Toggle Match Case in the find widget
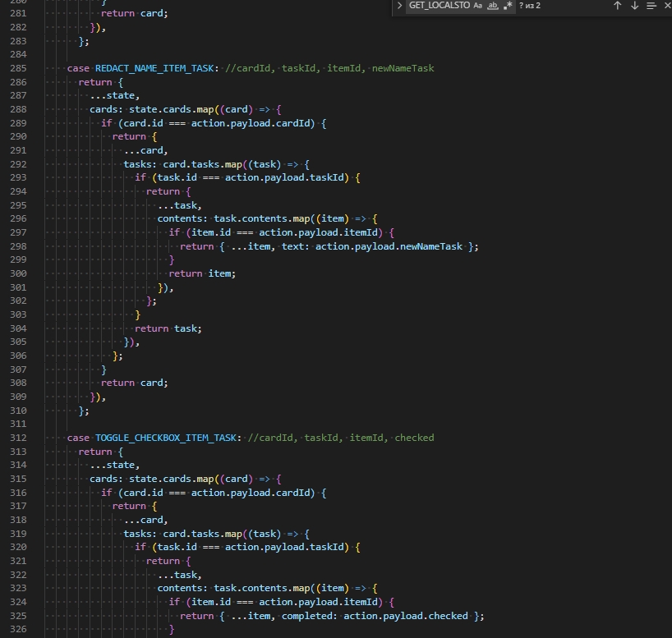Image resolution: width=672 pixels, height=638 pixels. pyautogui.click(x=478, y=6)
